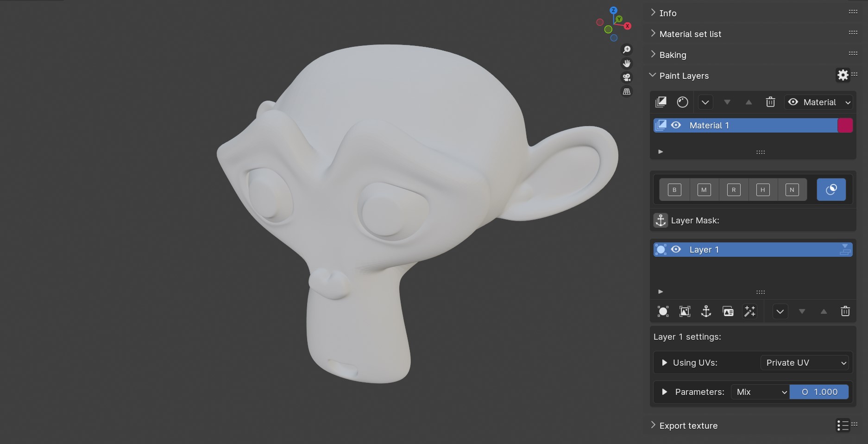Click the solid color layer icon

pos(662,311)
